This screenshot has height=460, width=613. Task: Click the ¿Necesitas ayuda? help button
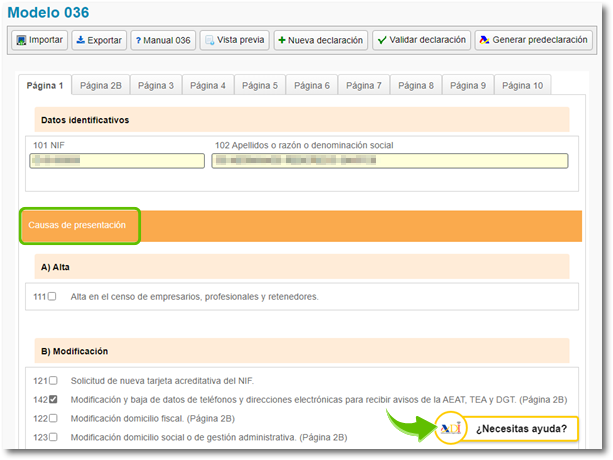[x=521, y=430]
